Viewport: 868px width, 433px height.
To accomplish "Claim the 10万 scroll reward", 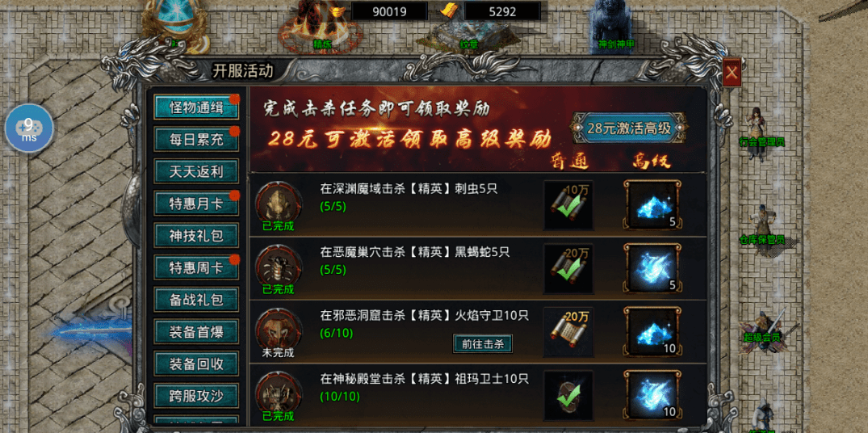I will point(568,205).
